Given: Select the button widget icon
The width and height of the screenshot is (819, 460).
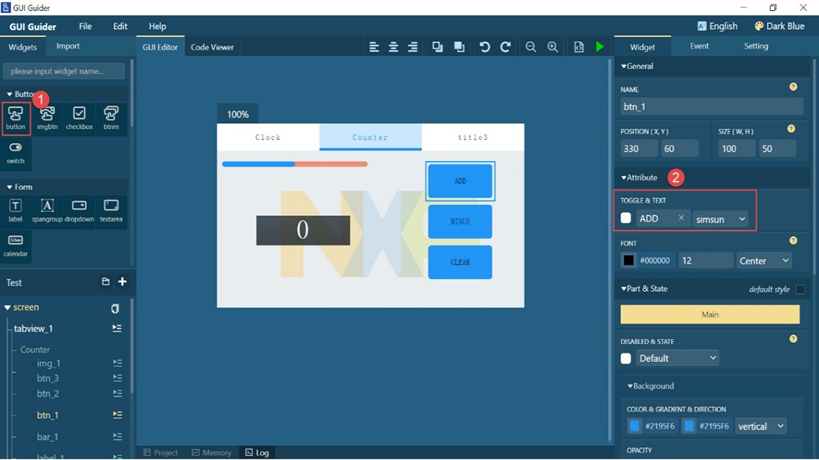Looking at the screenshot, I should tap(16, 118).
